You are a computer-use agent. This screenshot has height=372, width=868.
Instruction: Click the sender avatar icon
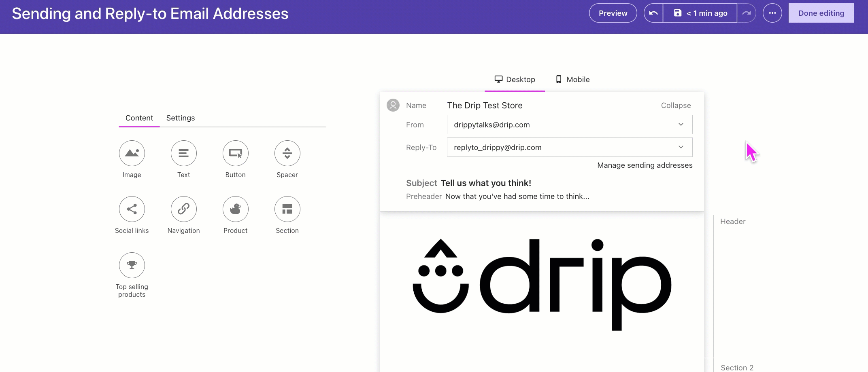click(x=393, y=105)
